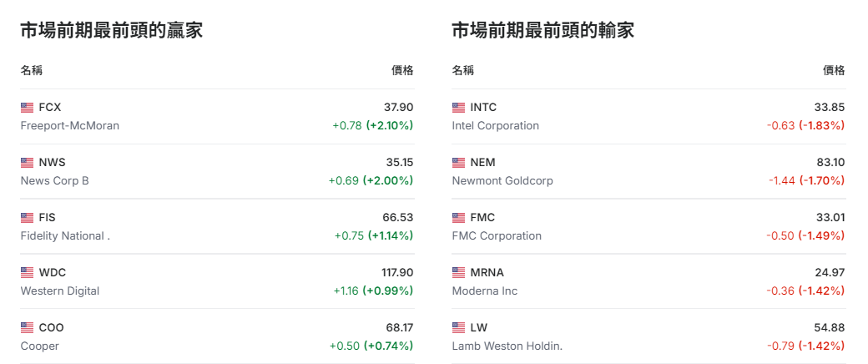Select Lamb Weston Holdings company name

[x=507, y=346]
